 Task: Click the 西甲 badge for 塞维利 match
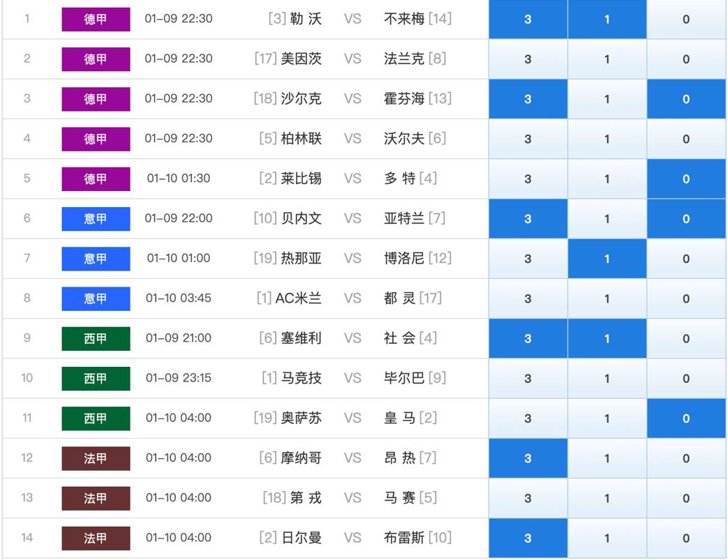96,338
